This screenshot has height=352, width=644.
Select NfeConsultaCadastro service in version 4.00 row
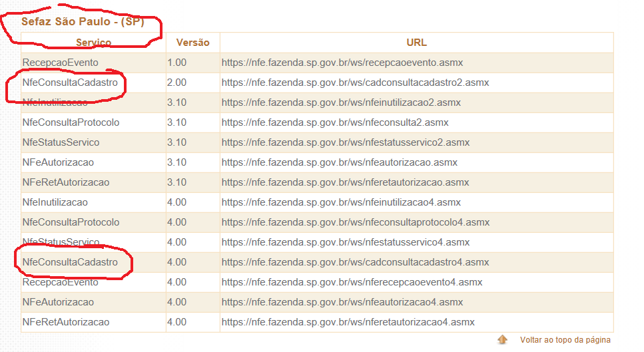[x=70, y=262]
